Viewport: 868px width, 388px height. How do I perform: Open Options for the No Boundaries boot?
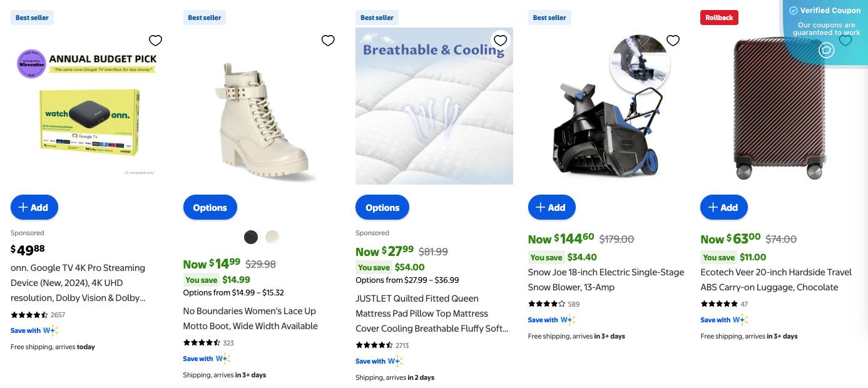click(x=210, y=207)
